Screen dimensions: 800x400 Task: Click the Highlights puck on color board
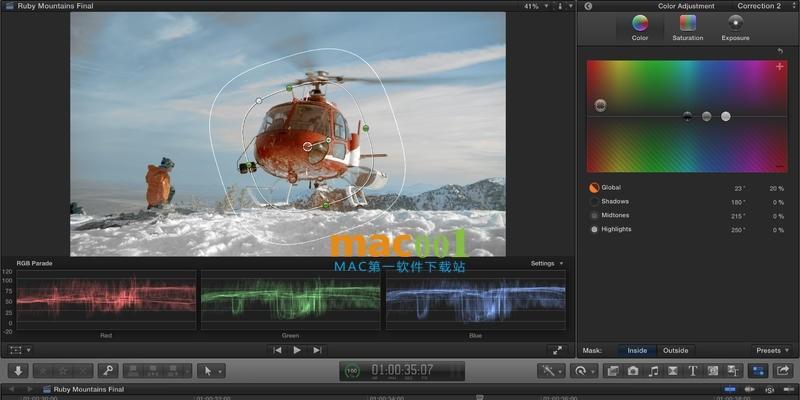click(726, 116)
